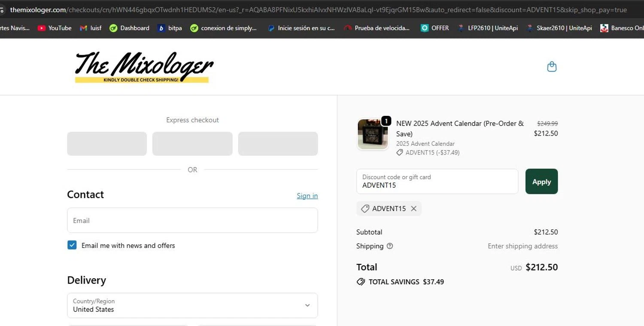Open the conexion de simply bookmark
The image size is (644, 326).
click(x=224, y=28)
